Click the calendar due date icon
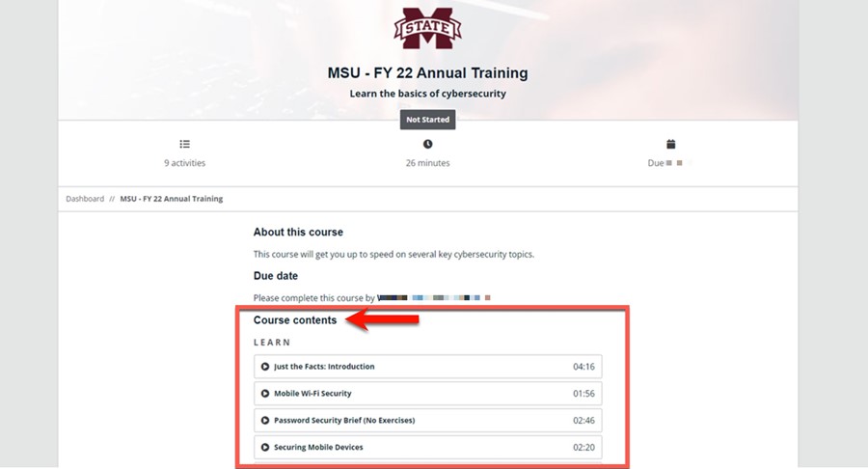The height and width of the screenshot is (469, 868). 671,144
